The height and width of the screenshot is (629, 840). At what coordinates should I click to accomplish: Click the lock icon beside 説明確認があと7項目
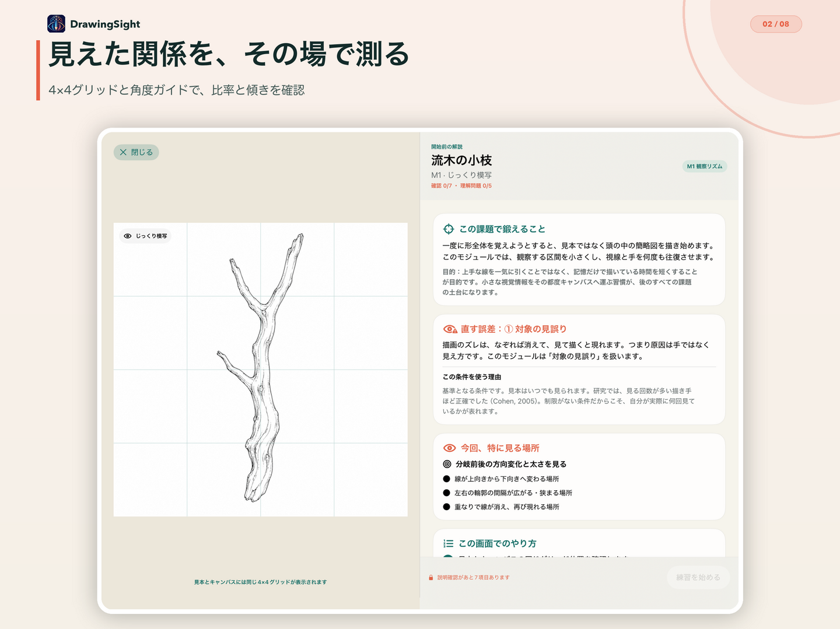coord(431,578)
